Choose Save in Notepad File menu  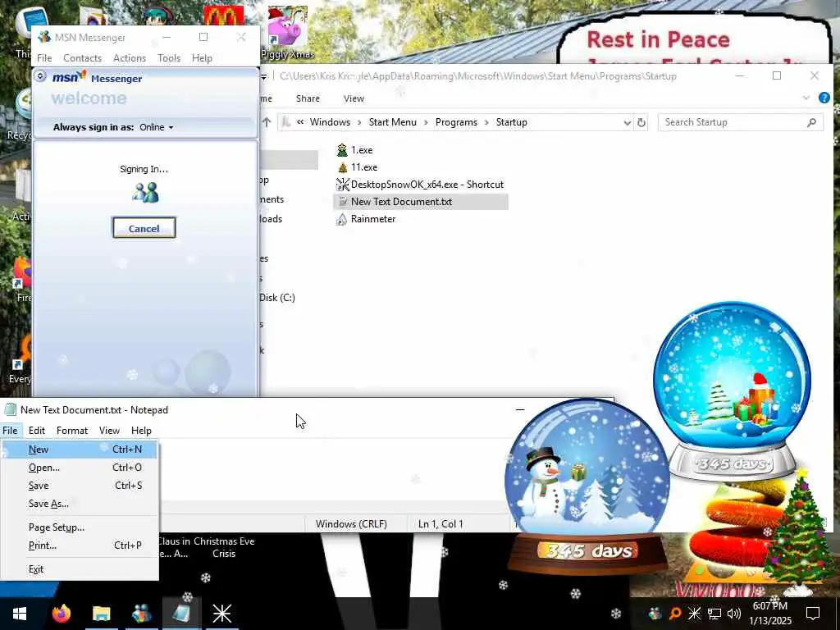[80, 486]
